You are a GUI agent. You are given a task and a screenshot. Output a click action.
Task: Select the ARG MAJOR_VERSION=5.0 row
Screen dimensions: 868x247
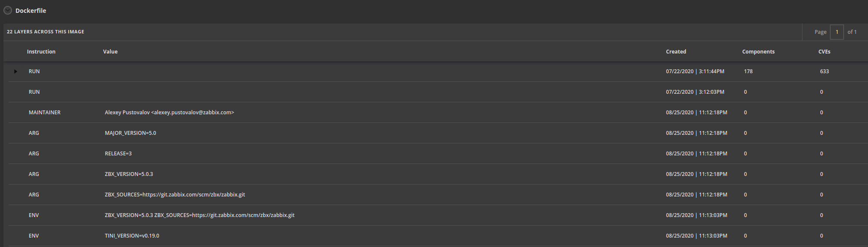point(438,133)
